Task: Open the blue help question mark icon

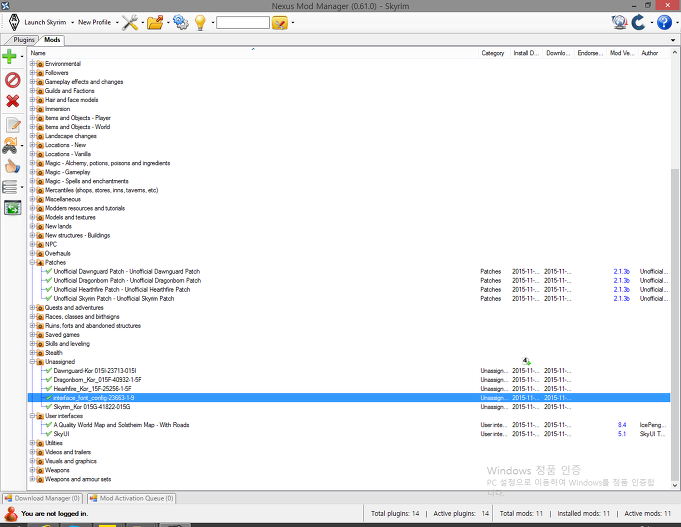Action: tap(664, 22)
